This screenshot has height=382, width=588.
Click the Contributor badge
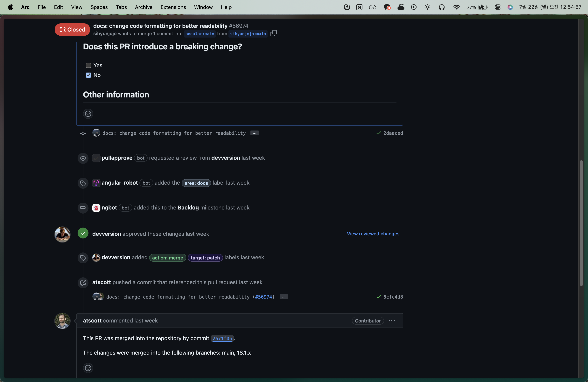(368, 321)
